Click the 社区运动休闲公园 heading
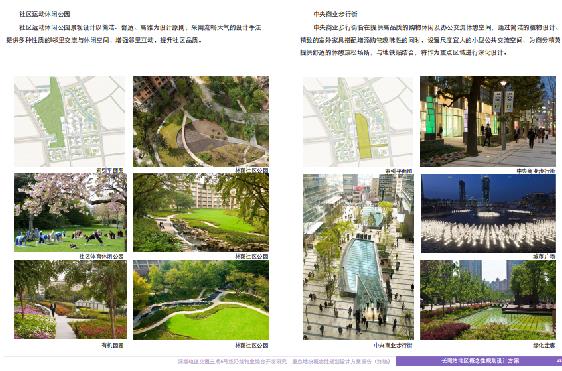 [x=45, y=14]
